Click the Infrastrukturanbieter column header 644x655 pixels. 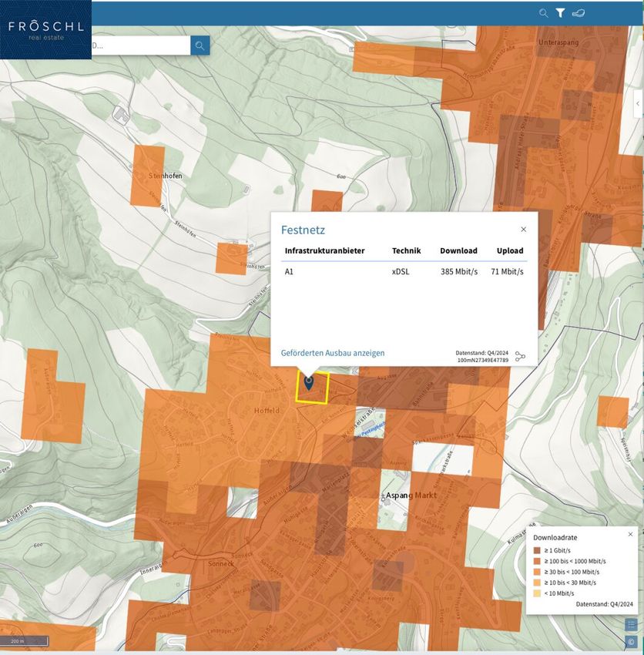(324, 250)
